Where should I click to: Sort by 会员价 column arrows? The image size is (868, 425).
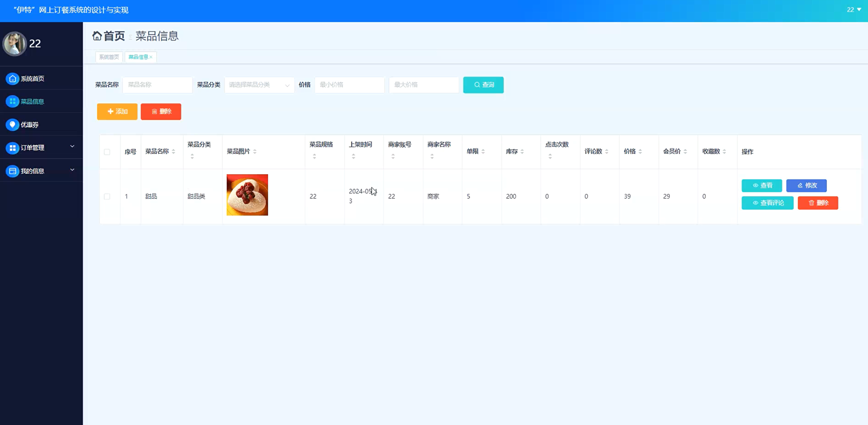[685, 152]
